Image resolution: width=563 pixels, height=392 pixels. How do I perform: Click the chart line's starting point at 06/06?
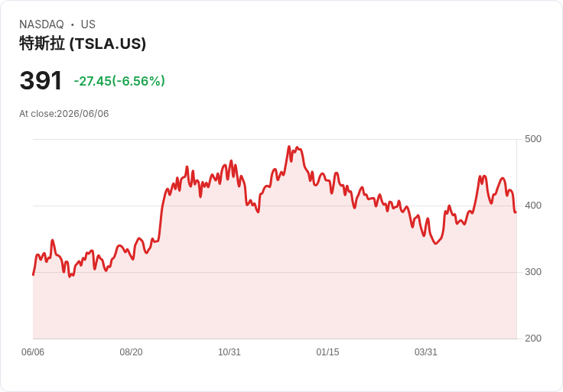click(x=34, y=275)
